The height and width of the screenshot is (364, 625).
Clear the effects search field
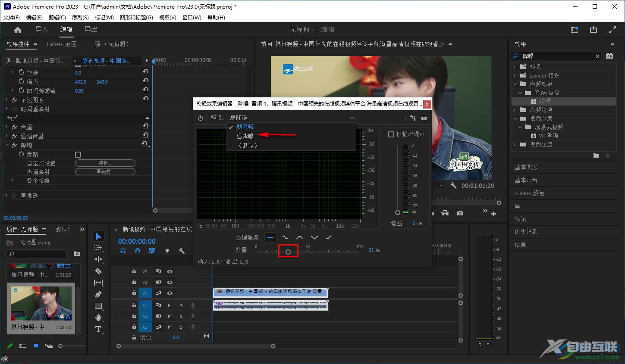(597, 56)
